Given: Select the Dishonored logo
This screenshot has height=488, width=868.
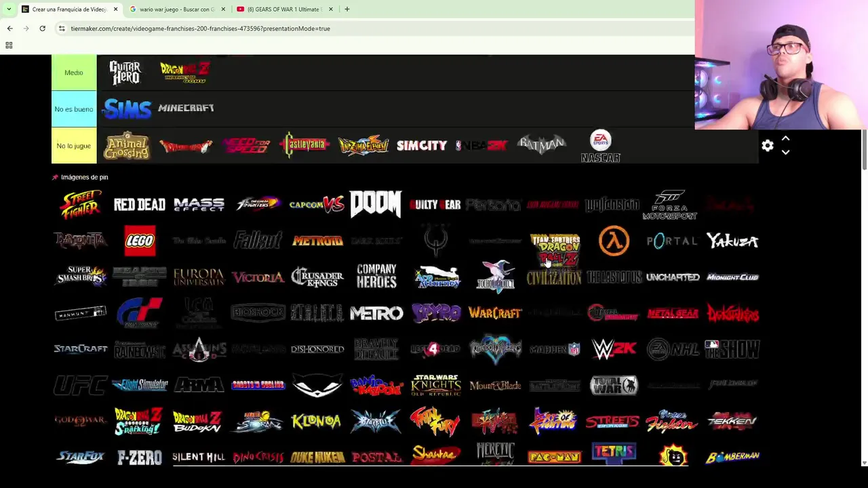Looking at the screenshot, I should point(317,349).
